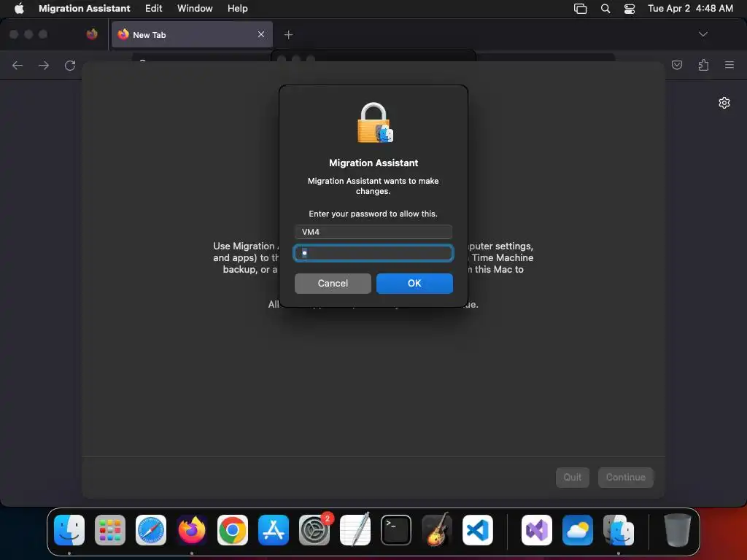Click Migration Assistant icon in the Dock
The height and width of the screenshot is (560, 747).
point(619,530)
